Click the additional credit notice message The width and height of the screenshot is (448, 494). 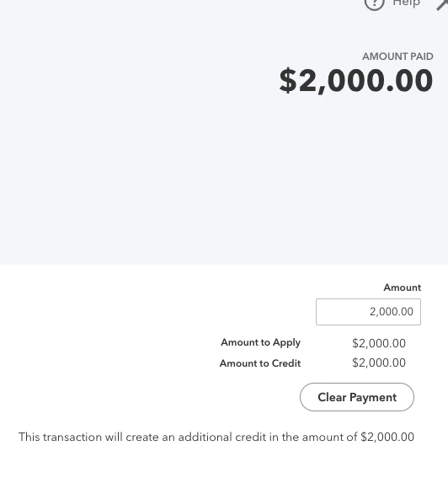(x=216, y=437)
